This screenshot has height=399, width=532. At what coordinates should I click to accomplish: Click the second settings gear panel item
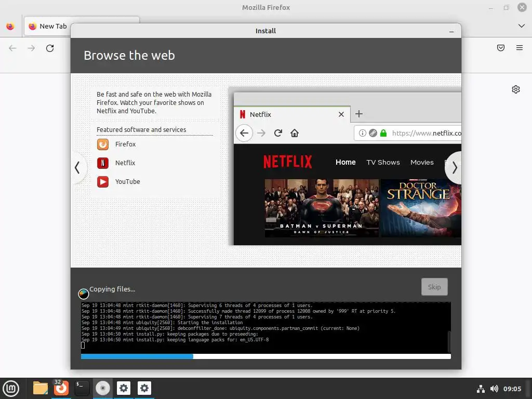click(144, 388)
